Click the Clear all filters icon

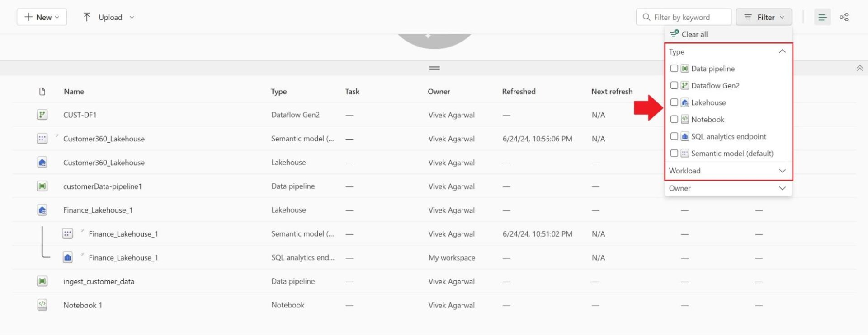[x=675, y=34]
